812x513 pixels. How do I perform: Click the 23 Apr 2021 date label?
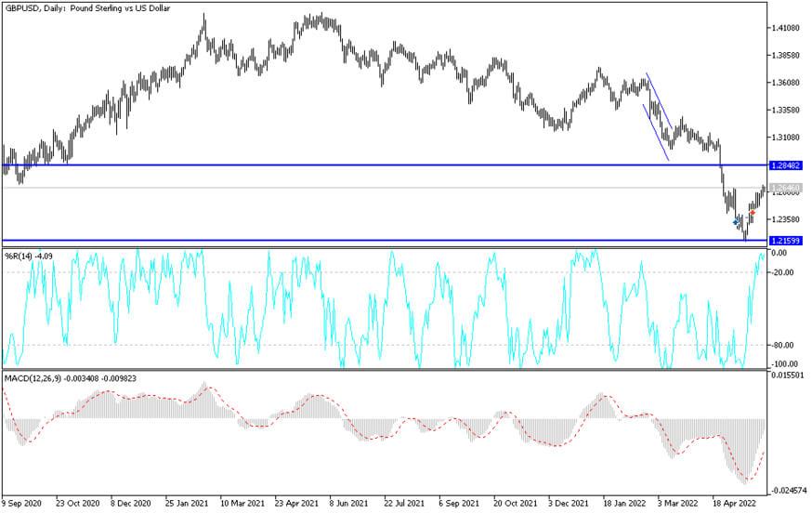296,503
